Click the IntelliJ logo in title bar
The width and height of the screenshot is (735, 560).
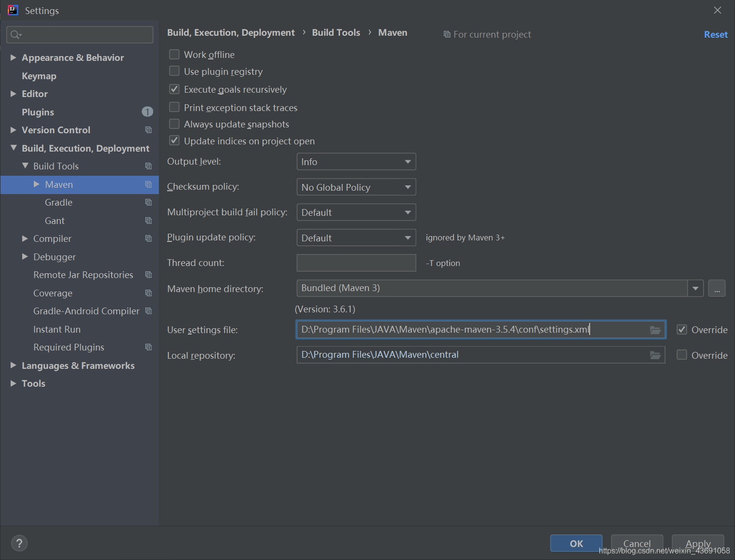click(x=13, y=10)
